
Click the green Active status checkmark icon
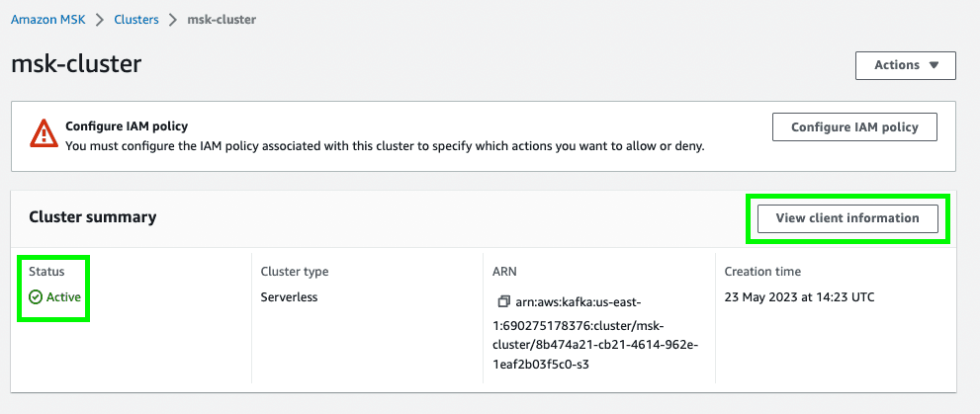pyautogui.click(x=36, y=297)
